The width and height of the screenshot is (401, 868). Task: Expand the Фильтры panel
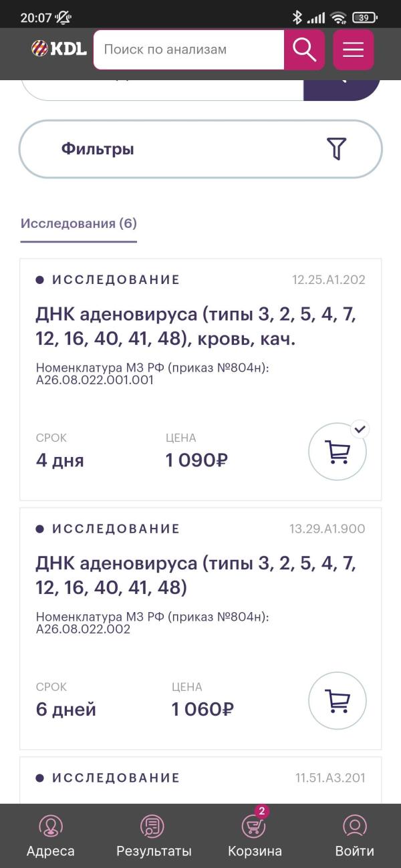coord(200,149)
